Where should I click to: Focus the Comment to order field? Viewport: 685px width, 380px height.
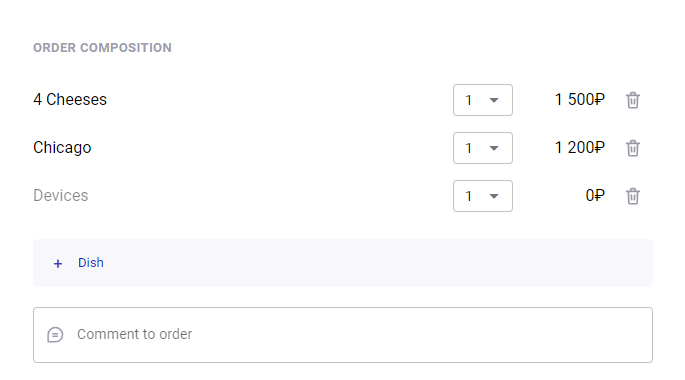point(343,335)
